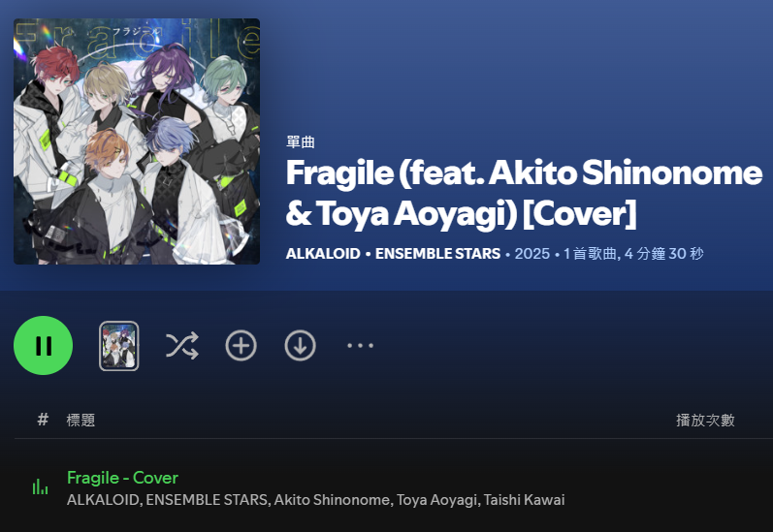Open Toya Aoyagi in track artists
The height and width of the screenshot is (532, 773).
[x=436, y=499]
